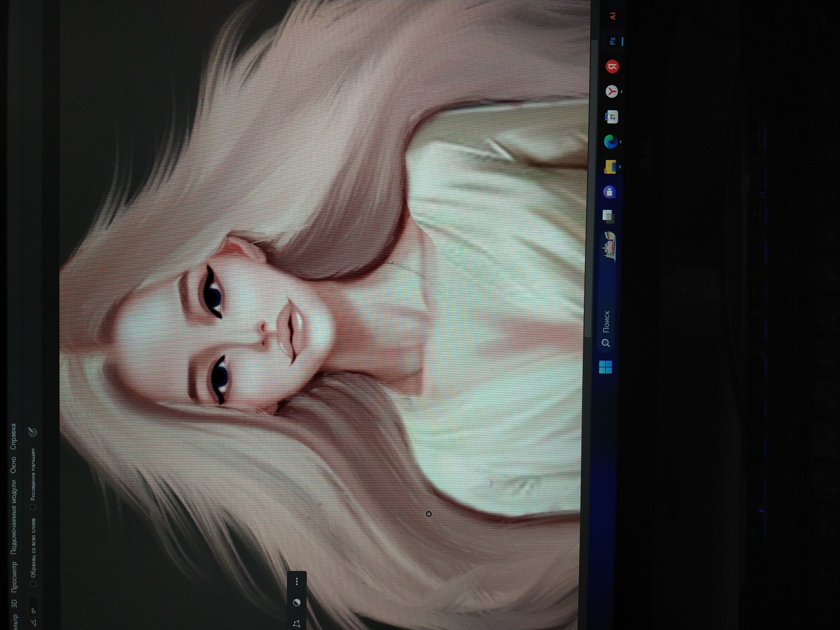Image resolution: width=840 pixels, height=630 pixels.
Task: Open the three-dots menu on contextual task bar
Action: click(x=297, y=581)
